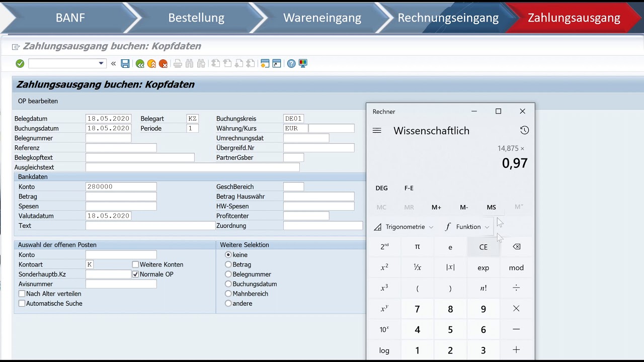This screenshot has width=644, height=362.
Task: Click the Last Page icon
Action: [250, 63]
